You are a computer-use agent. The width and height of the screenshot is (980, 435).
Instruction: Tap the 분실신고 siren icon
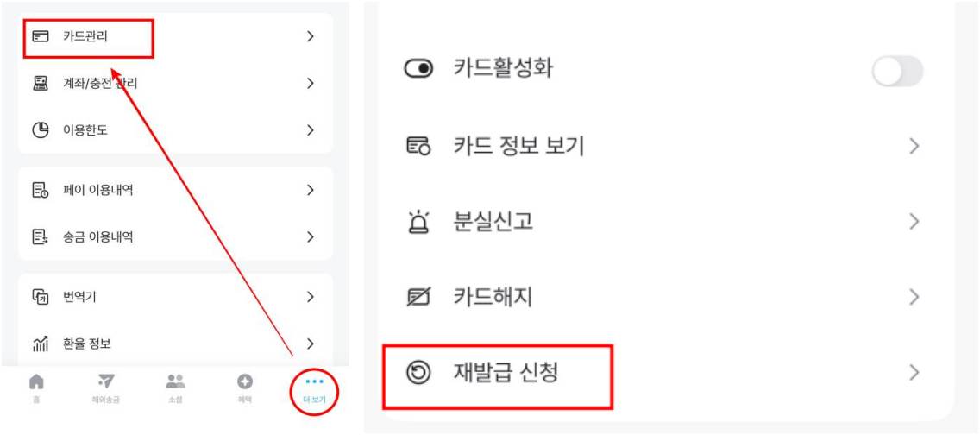tap(418, 222)
